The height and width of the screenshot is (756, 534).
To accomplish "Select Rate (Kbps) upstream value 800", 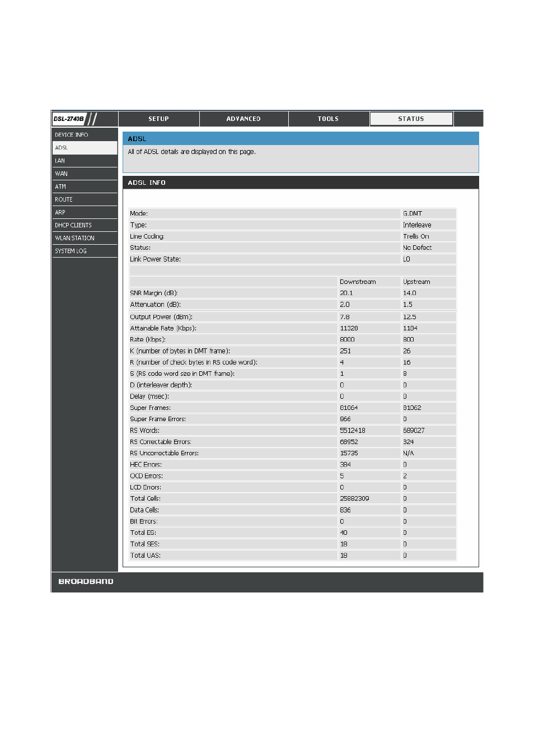I will point(408,339).
